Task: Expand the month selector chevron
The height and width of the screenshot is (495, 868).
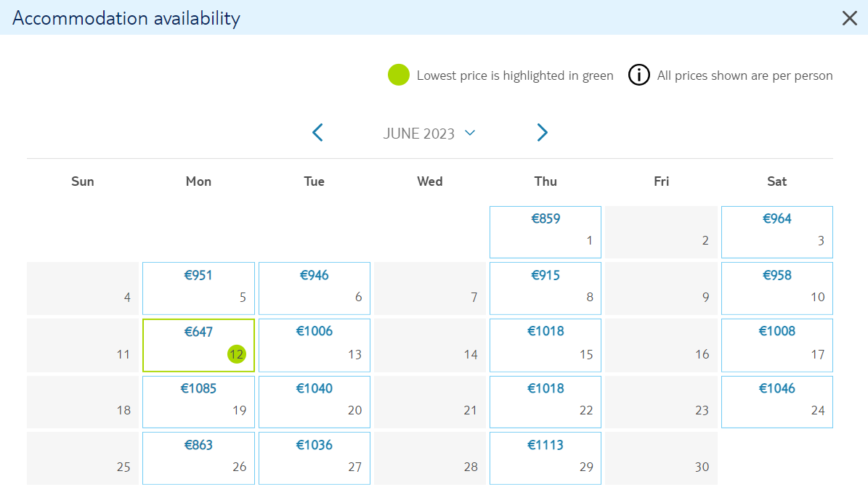Action: click(470, 133)
